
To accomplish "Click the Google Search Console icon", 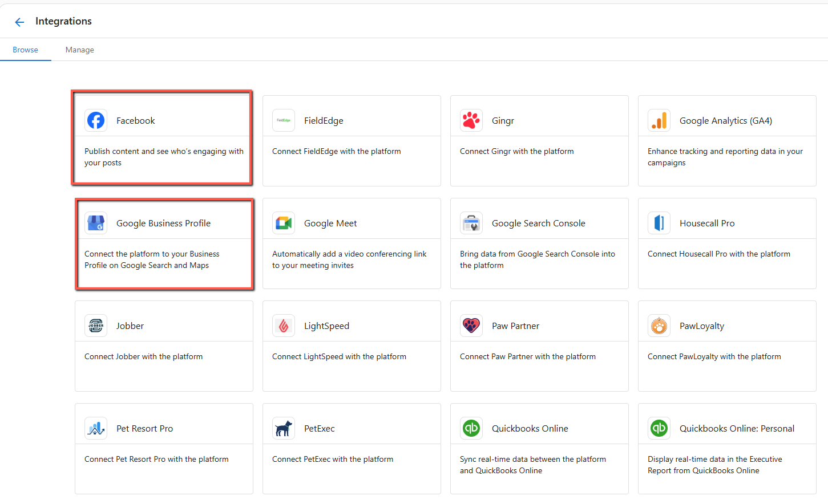I will click(x=471, y=223).
